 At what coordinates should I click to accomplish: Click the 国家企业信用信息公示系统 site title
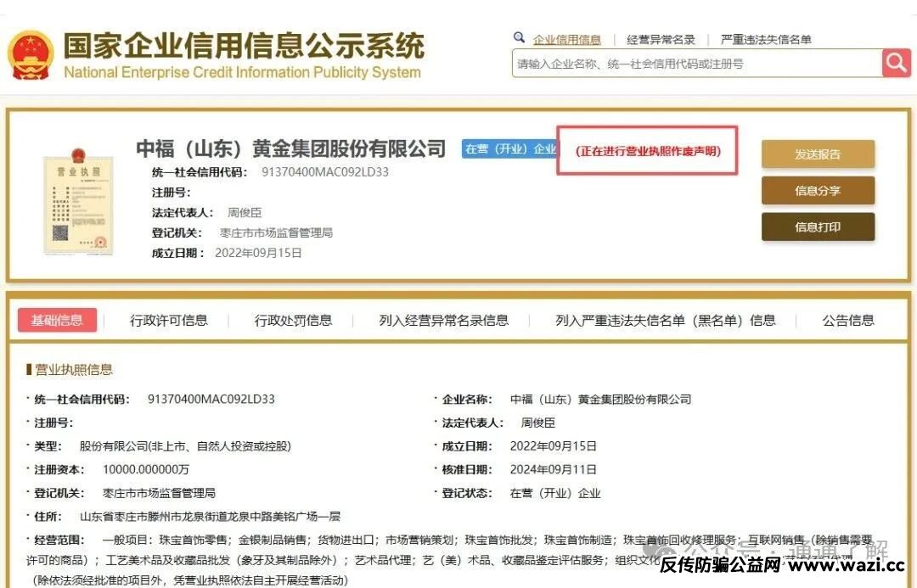[244, 46]
